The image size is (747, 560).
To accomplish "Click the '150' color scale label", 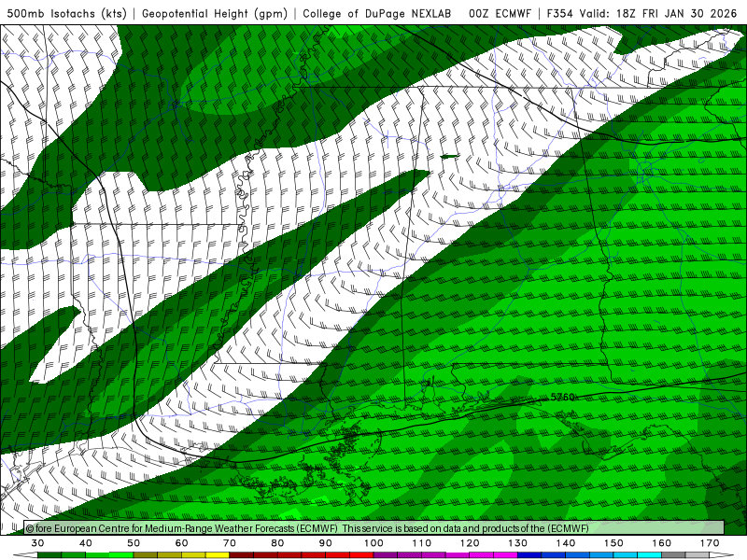I will pos(614,543).
